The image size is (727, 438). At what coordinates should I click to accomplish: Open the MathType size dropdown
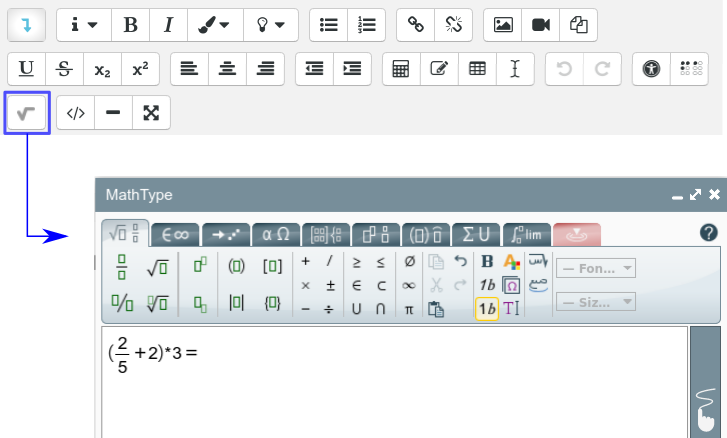(x=596, y=301)
